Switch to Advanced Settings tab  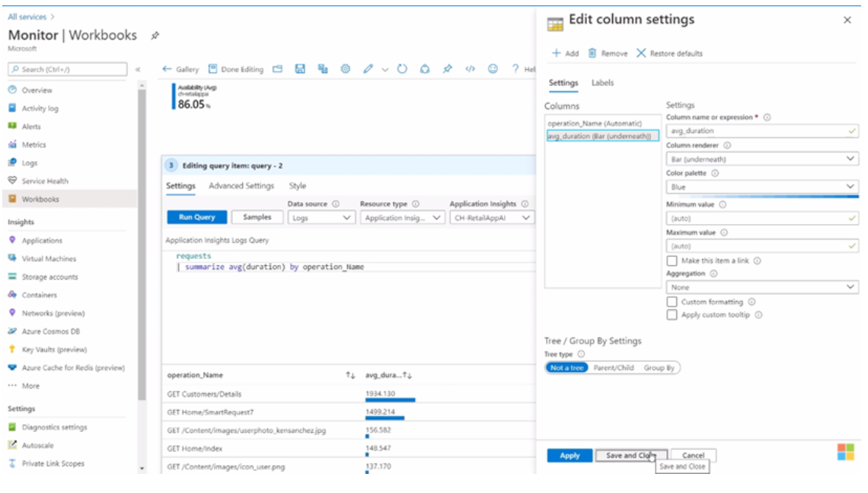tap(241, 186)
